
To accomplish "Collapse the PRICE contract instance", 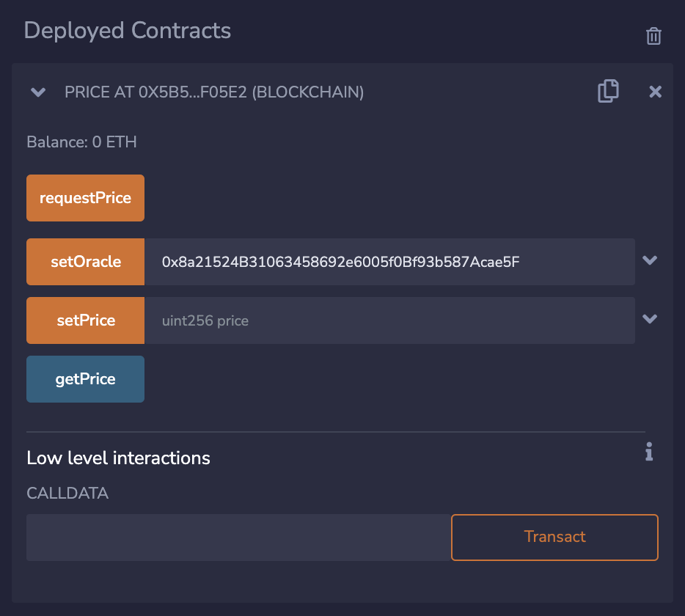I will point(38,92).
